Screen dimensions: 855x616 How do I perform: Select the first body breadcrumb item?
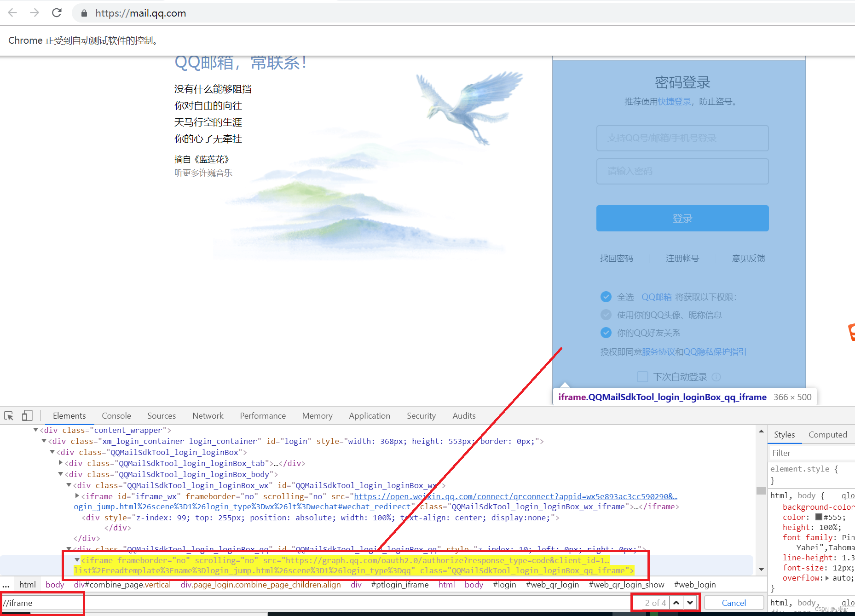pyautogui.click(x=55, y=585)
